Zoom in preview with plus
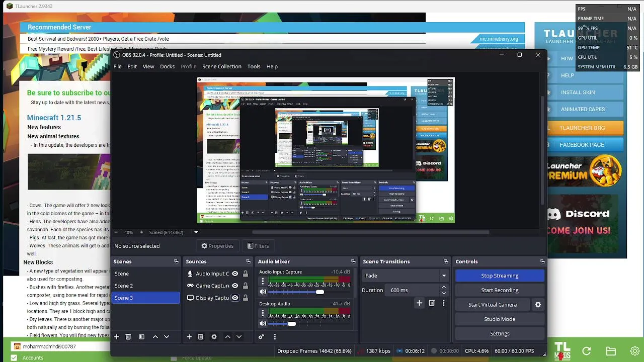 [141, 232]
